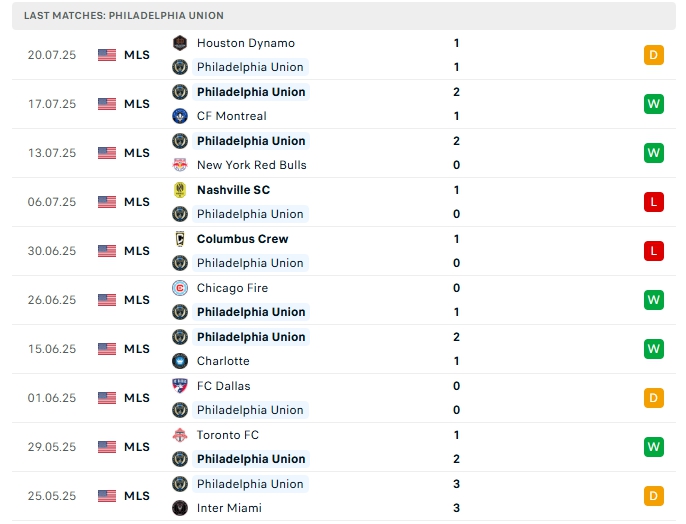
Task: Open the Columbus Crew team link
Action: (x=242, y=239)
